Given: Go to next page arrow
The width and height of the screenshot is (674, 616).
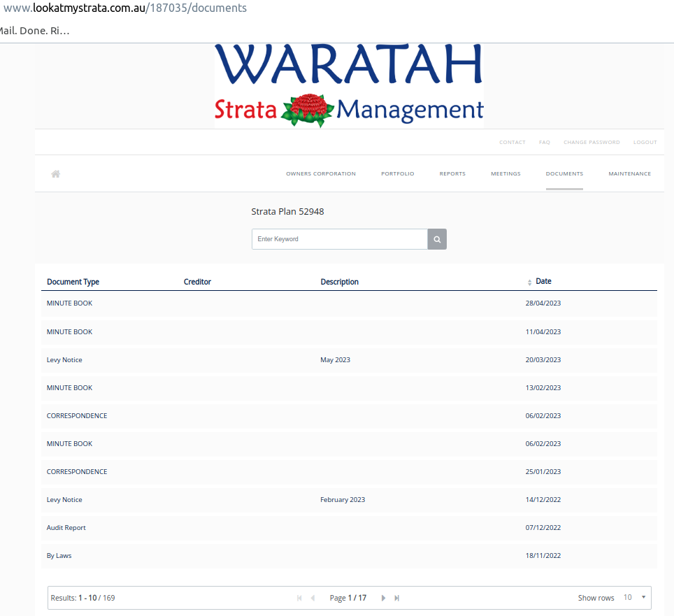Looking at the screenshot, I should (383, 598).
